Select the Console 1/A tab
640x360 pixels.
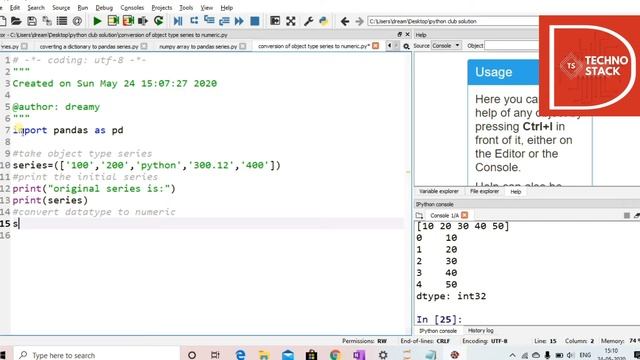point(444,216)
